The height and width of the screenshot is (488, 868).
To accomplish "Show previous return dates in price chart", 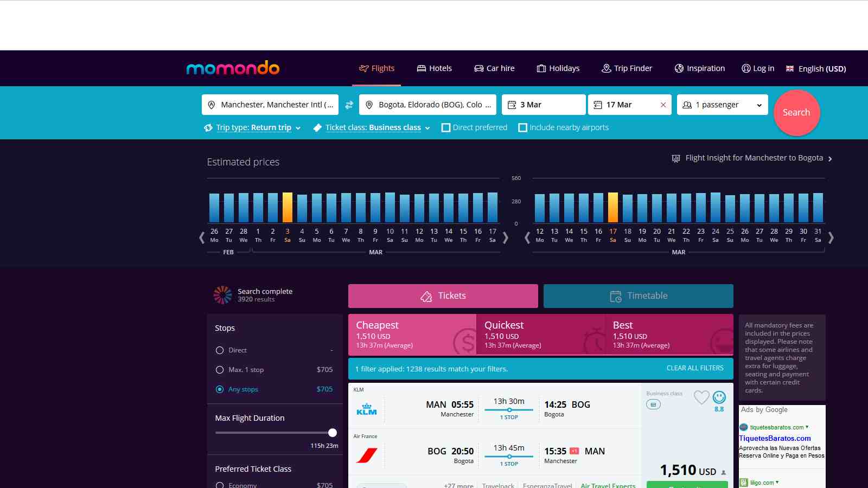I will pyautogui.click(x=527, y=237).
